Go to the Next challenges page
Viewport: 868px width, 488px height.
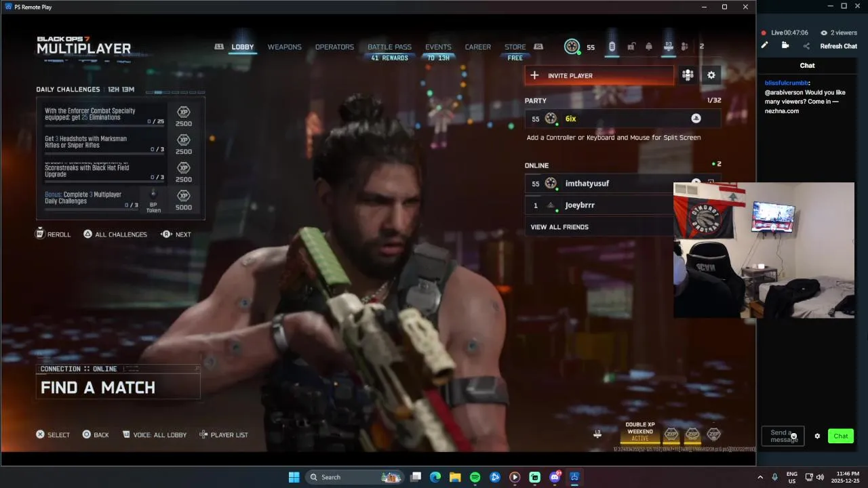[x=176, y=234]
